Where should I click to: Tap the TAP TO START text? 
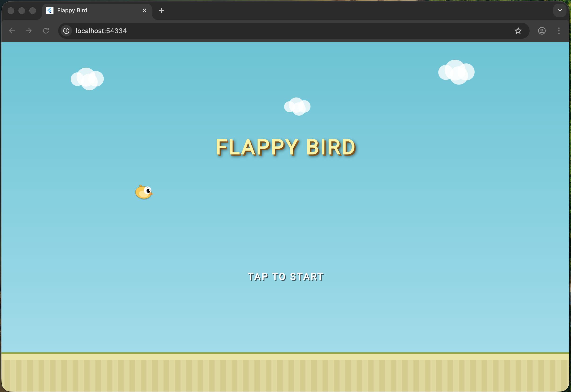point(285,277)
